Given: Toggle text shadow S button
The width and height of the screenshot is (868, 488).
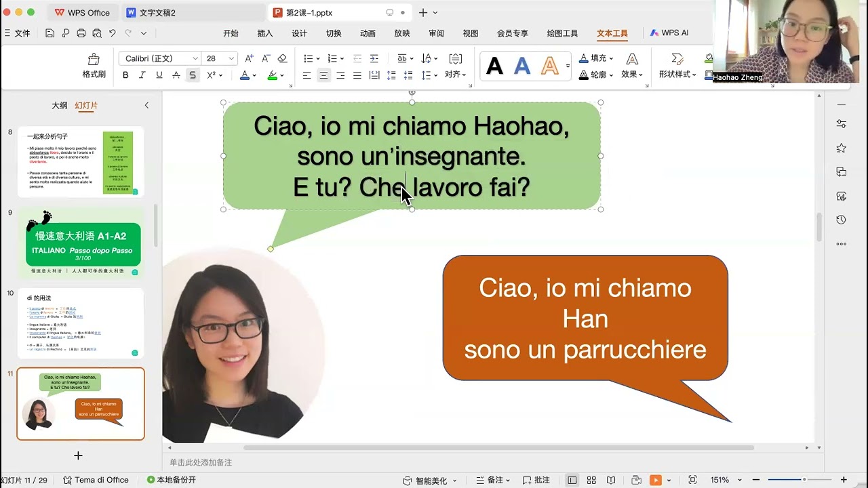Looking at the screenshot, I should 193,75.
